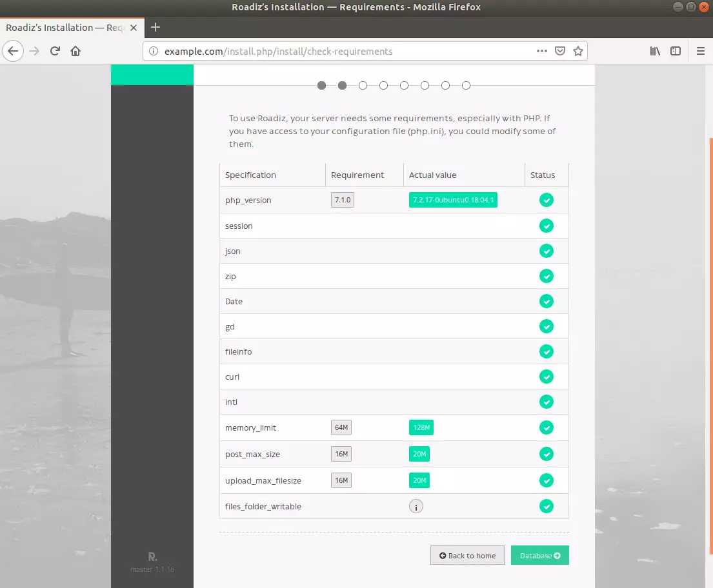This screenshot has width=713, height=588.
Task: Click the 16M post_max_size requirement badge
Action: coord(341,454)
